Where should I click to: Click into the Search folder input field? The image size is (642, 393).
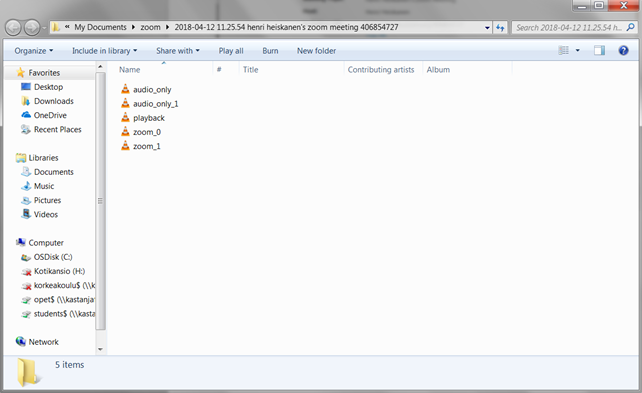pyautogui.click(x=568, y=28)
